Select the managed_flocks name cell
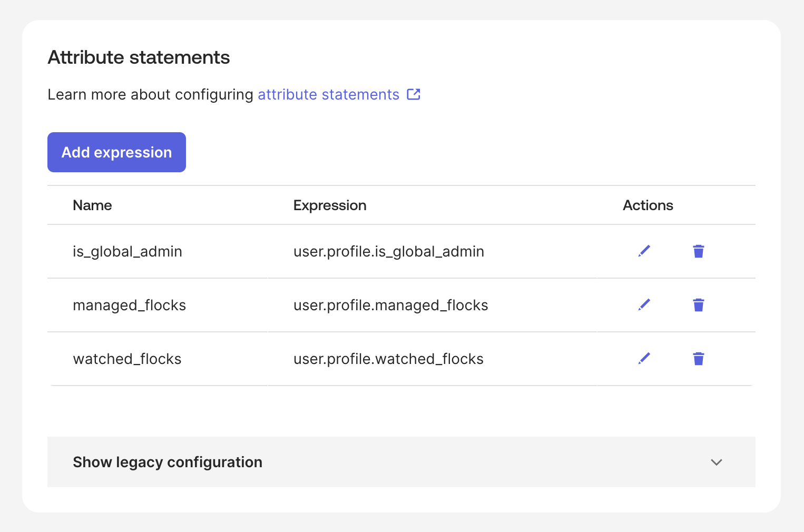 click(x=129, y=306)
